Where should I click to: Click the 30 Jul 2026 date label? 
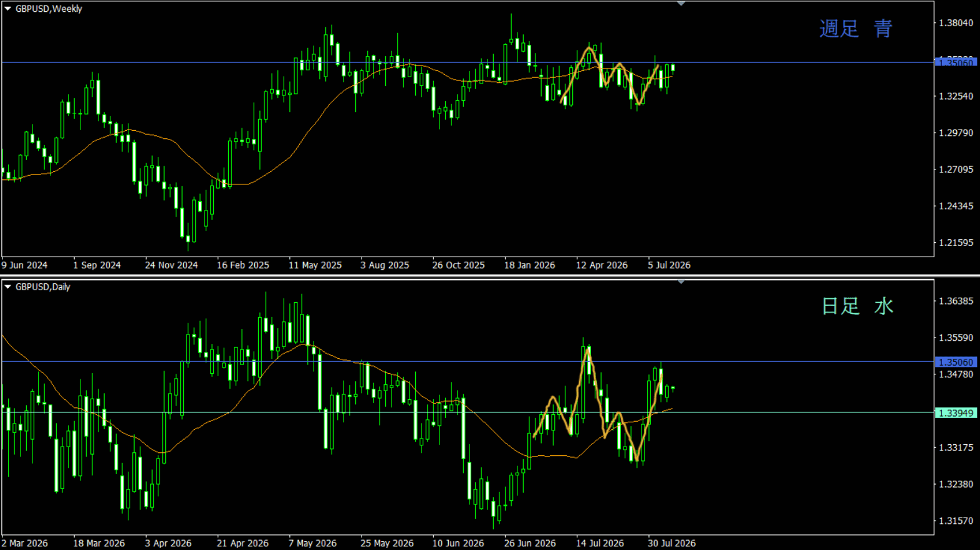[x=671, y=543]
